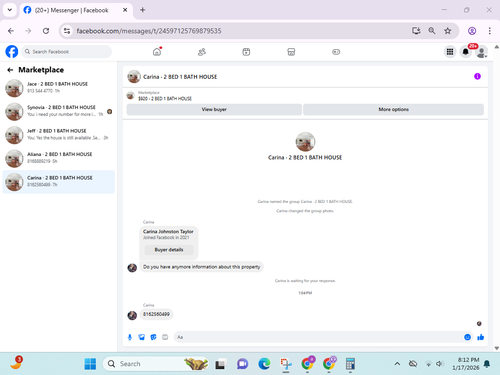Open the Chrome profile icon
This screenshot has height=375, width=500.
472,31
